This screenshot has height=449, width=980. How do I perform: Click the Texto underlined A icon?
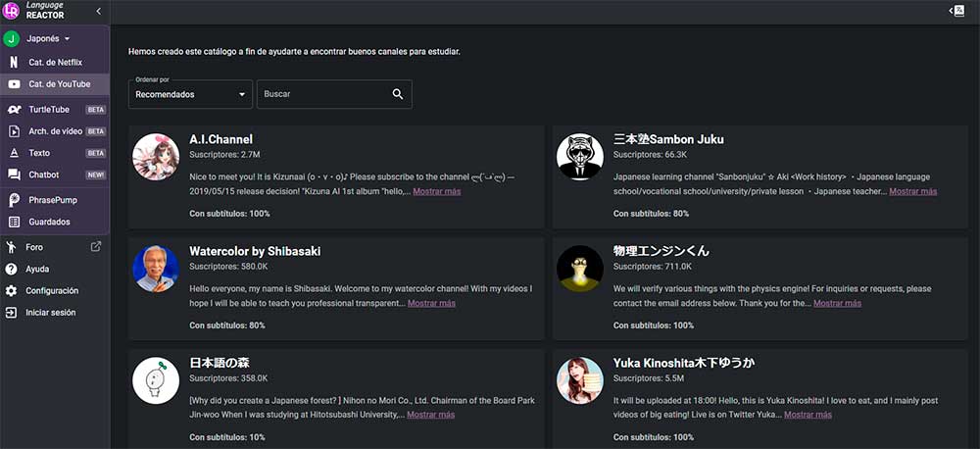(x=14, y=153)
